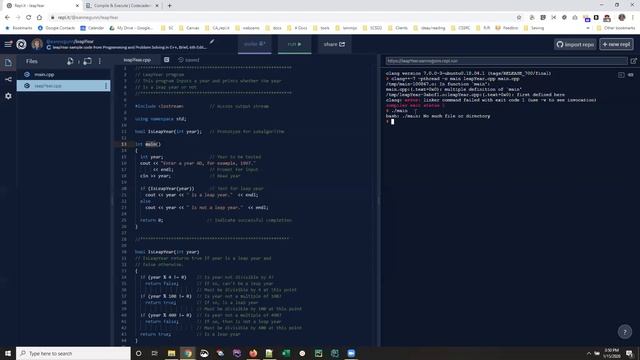Go to browser home page
The height and width of the screenshot is (360, 640).
pyautogui.click(x=39, y=18)
